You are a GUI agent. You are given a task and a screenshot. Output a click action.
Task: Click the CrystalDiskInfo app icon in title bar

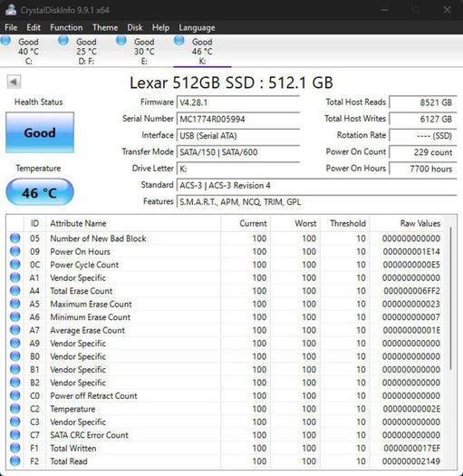pyautogui.click(x=11, y=10)
